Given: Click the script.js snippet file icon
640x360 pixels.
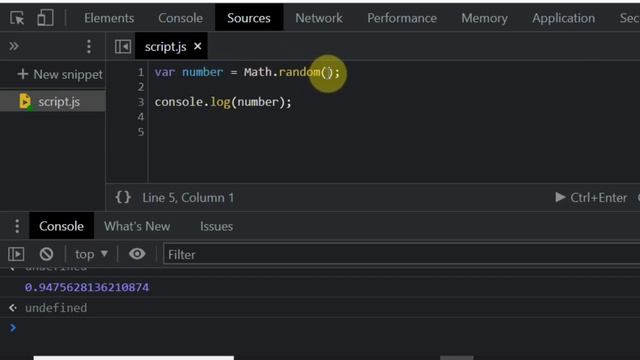Looking at the screenshot, I should 25,102.
